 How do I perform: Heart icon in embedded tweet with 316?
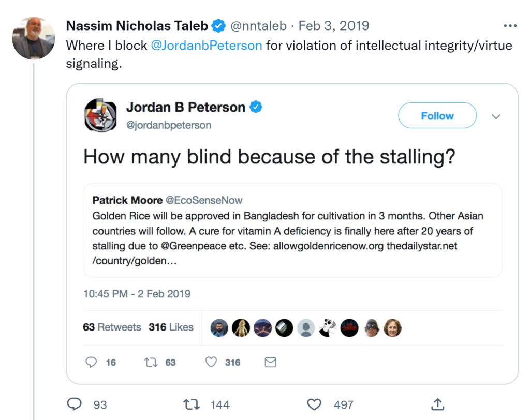coord(211,363)
